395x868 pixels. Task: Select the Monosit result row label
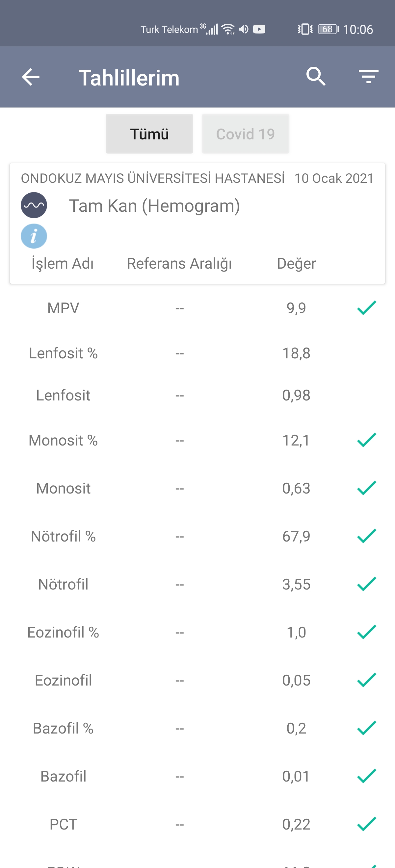[x=63, y=488]
